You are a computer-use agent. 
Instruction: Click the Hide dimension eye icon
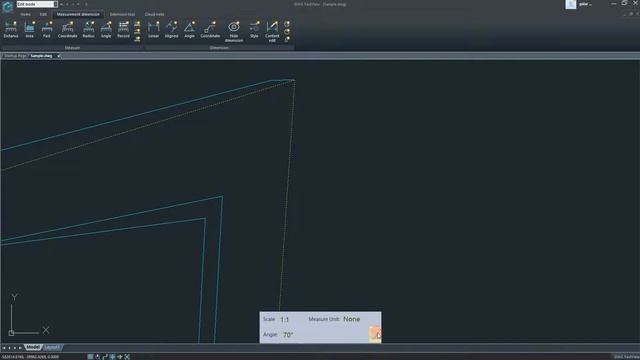(x=234, y=27)
